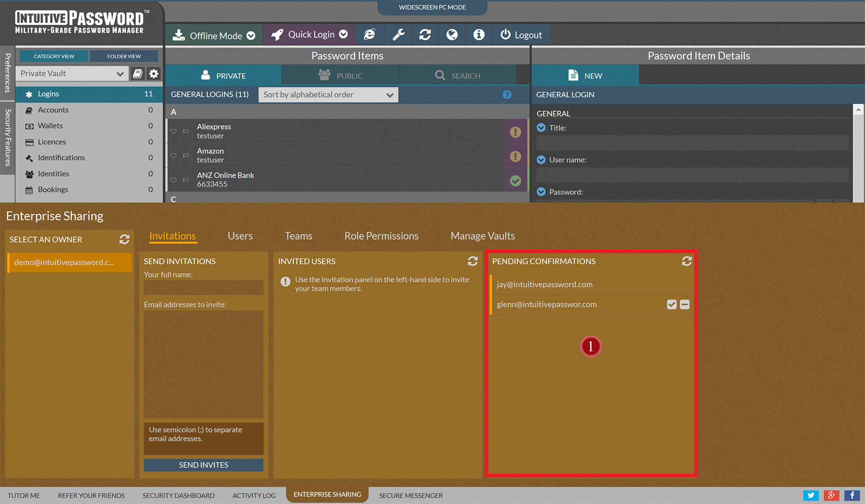Screen dimensions: 865x504
Task: Click the Internet Explorer icon in toolbar
Action: [x=369, y=35]
